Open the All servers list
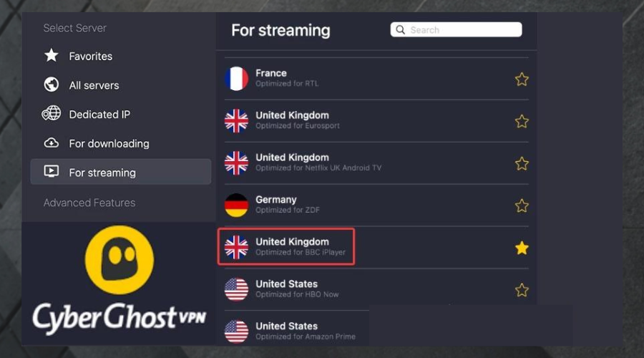This screenshot has width=644, height=358. pyautogui.click(x=94, y=85)
